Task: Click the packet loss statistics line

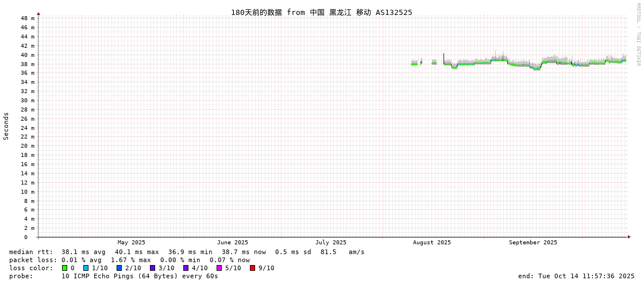Action: click(129, 260)
